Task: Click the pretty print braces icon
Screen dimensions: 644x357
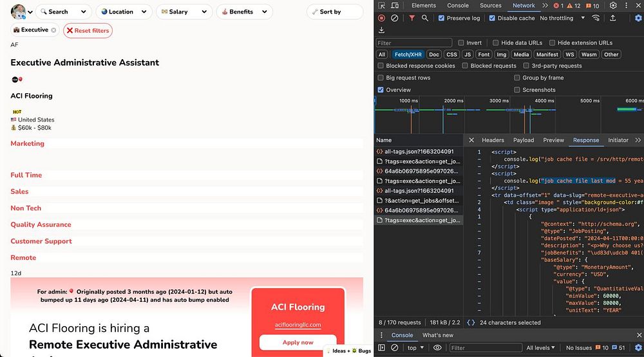Action: 471,322
